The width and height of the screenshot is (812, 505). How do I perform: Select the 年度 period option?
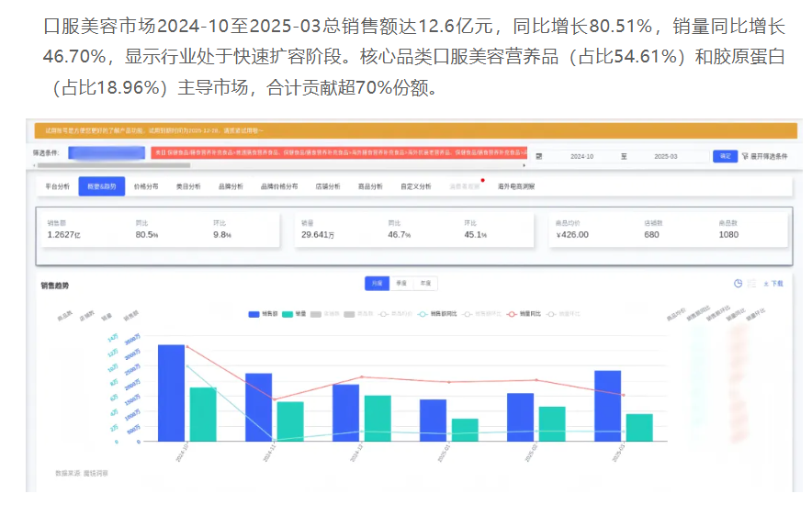click(x=425, y=284)
